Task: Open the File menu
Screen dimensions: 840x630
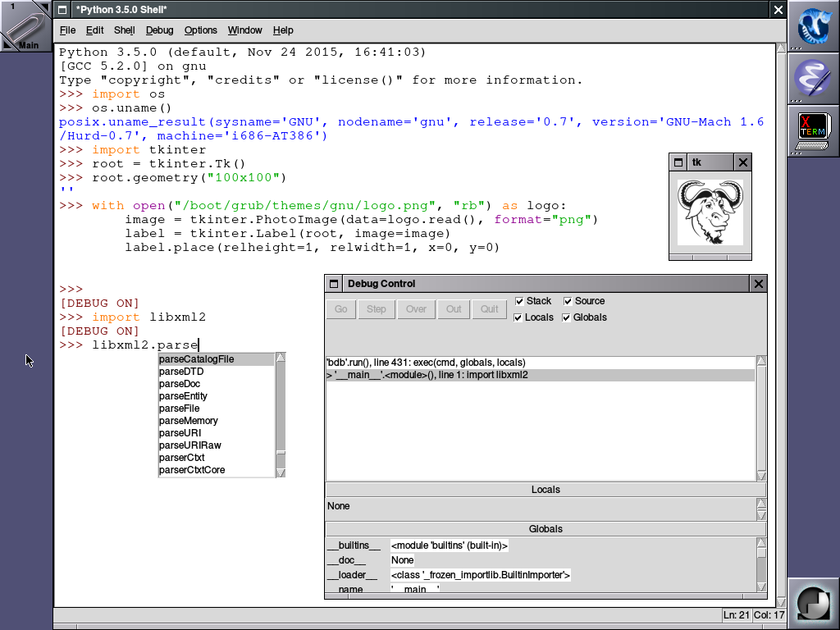Action: (67, 30)
